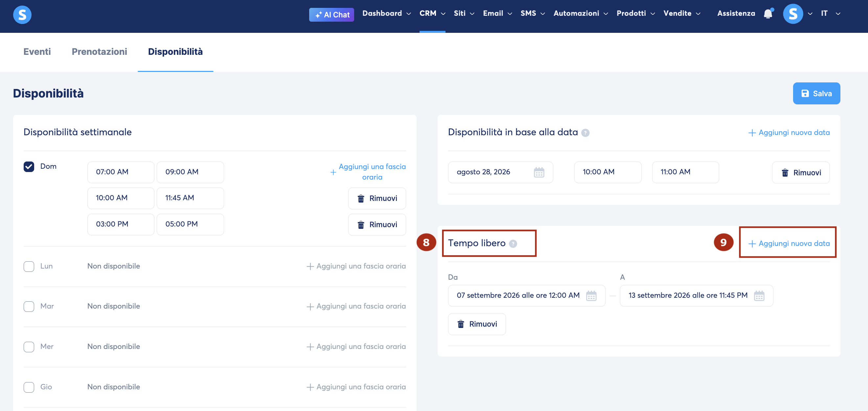Add new date in Tempo libero section
This screenshot has height=411, width=868.
788,243
